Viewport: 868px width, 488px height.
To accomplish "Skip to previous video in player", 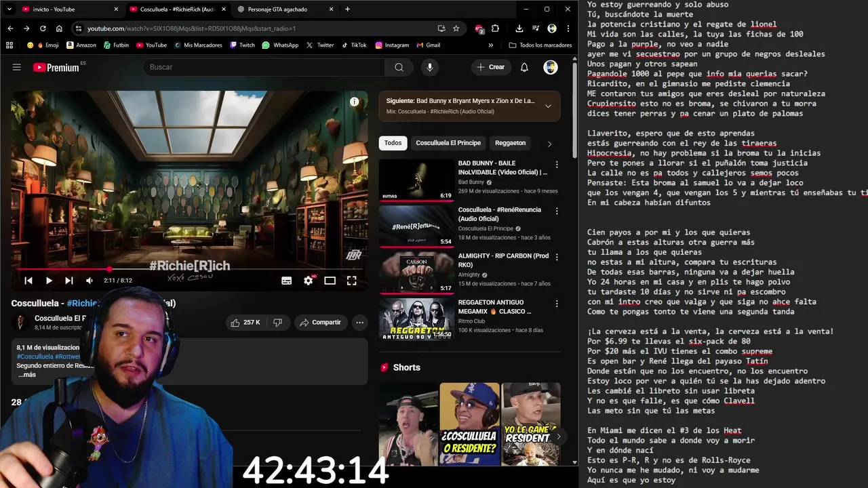I will click(x=28, y=281).
